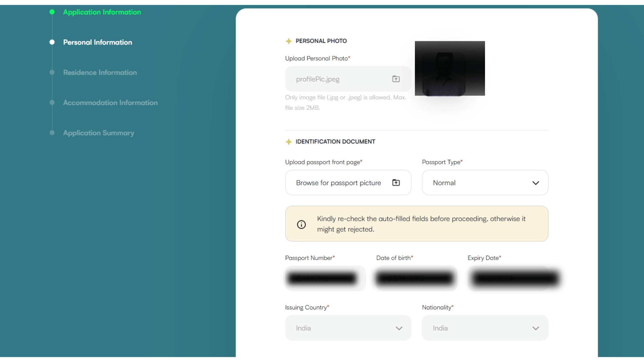Click info icon in re-check notice

pyautogui.click(x=301, y=224)
